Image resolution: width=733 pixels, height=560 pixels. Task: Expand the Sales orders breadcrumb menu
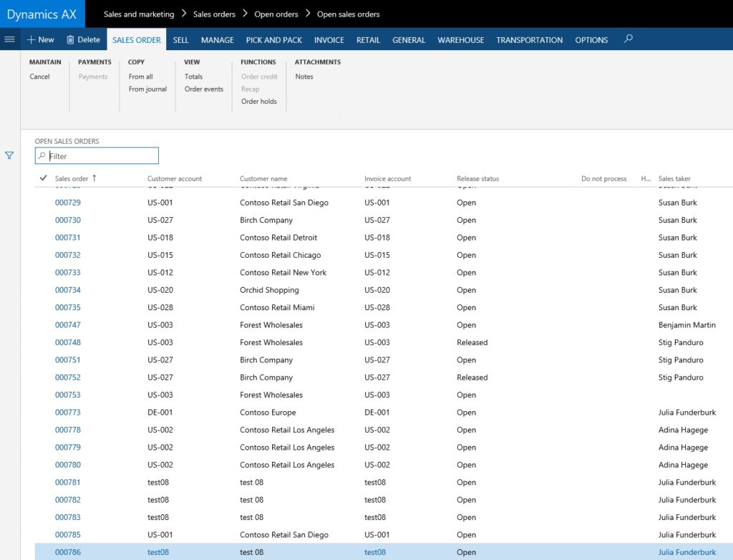coord(214,14)
